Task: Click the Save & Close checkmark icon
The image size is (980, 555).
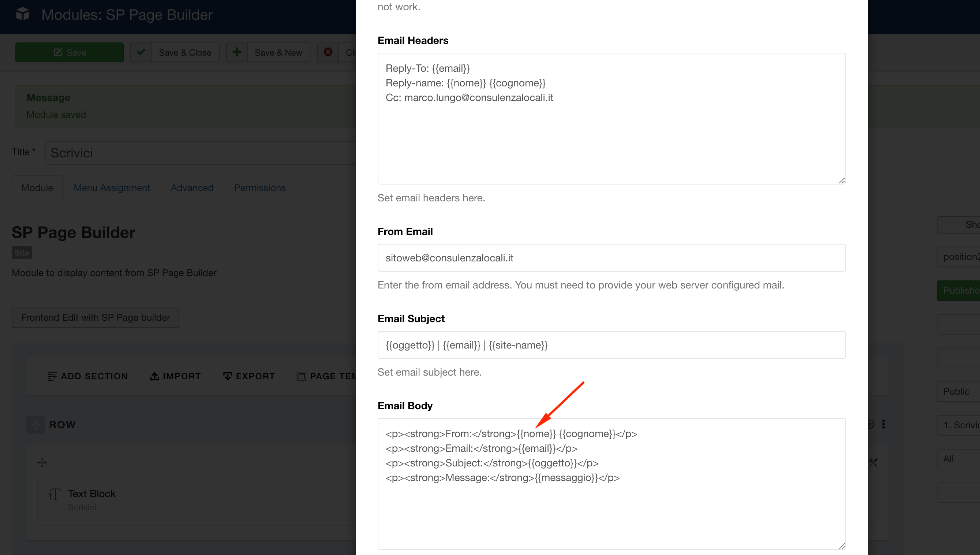Action: [x=141, y=52]
